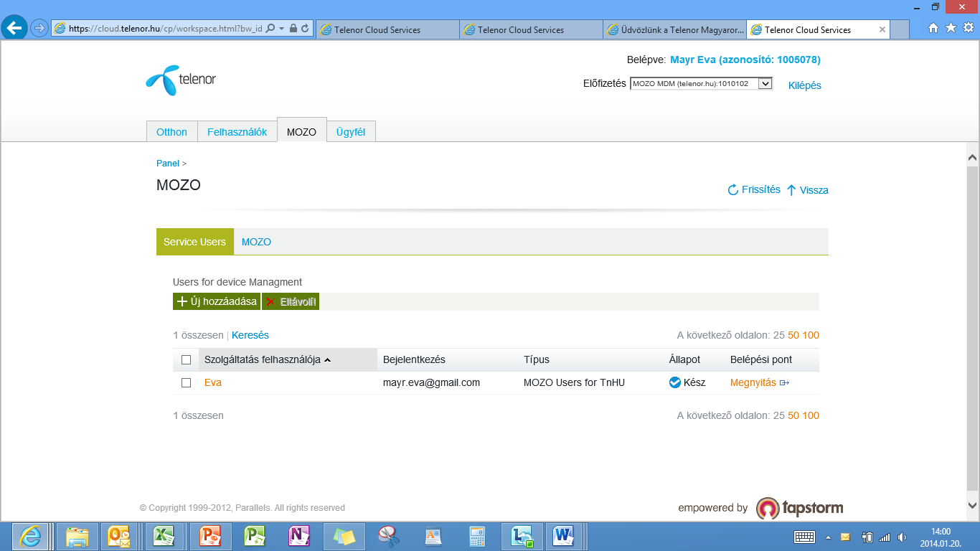Click the Kilépés logout link

click(x=805, y=85)
